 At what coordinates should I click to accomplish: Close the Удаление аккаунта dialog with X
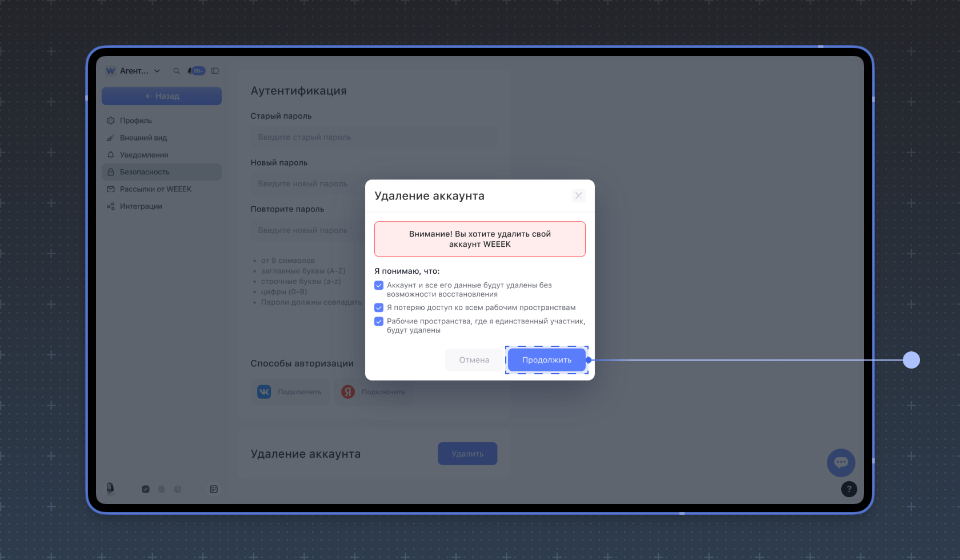coord(578,195)
